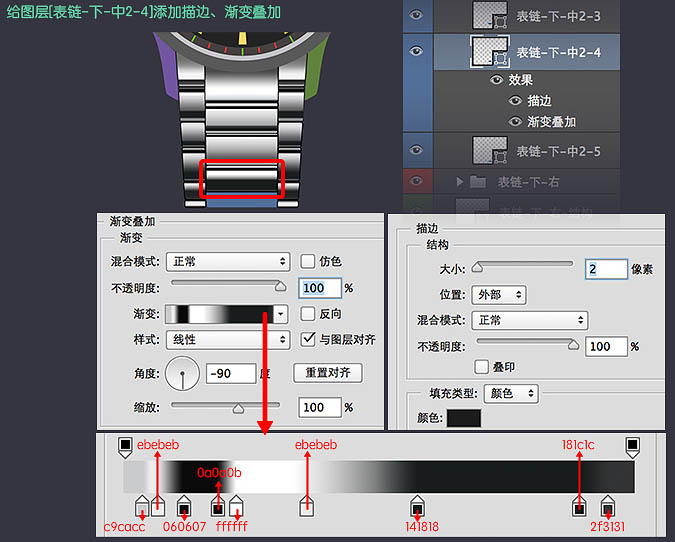The width and height of the screenshot is (675, 542).
Task: Select the 141818 color stop
Action: [x=417, y=507]
